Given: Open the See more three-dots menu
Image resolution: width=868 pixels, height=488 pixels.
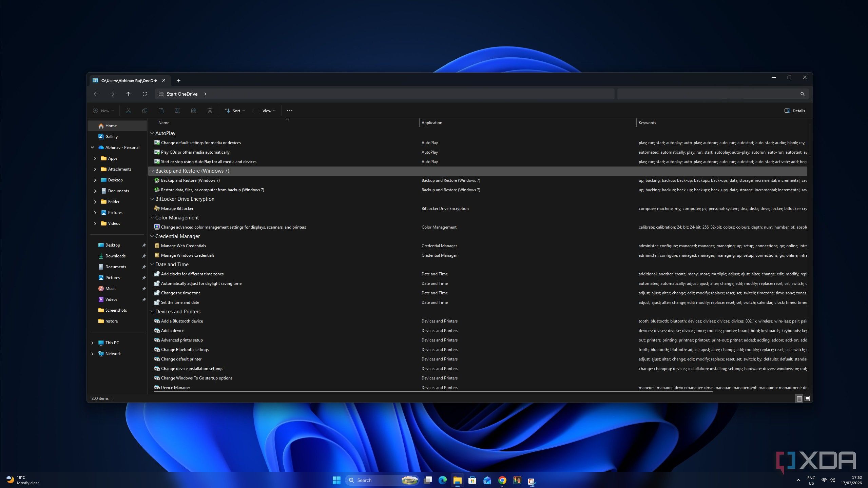Looking at the screenshot, I should click(x=289, y=111).
